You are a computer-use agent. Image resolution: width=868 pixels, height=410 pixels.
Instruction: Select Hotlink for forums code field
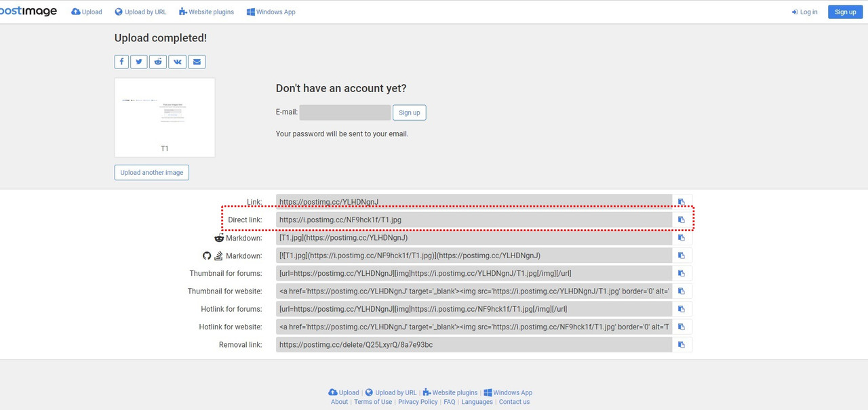click(x=474, y=309)
